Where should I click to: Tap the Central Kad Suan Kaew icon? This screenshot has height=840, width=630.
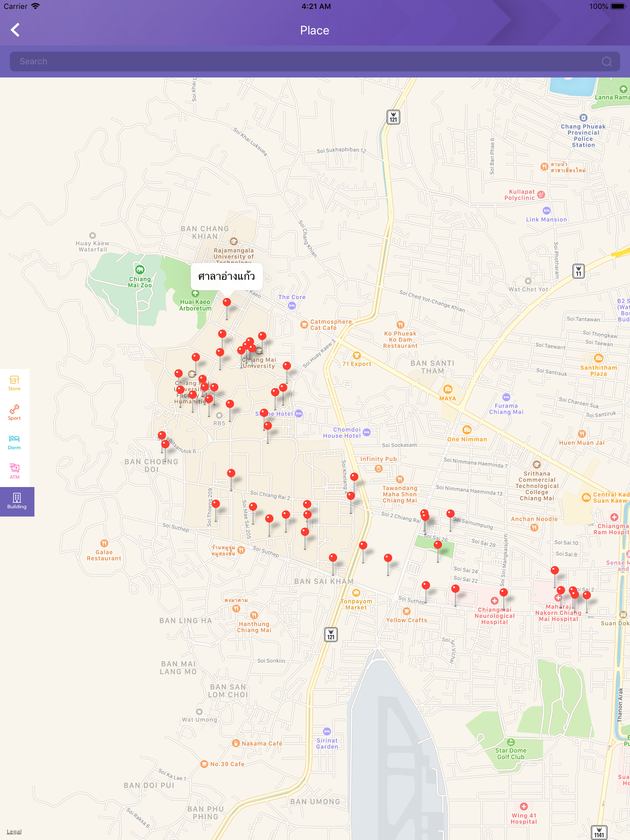pos(586,497)
